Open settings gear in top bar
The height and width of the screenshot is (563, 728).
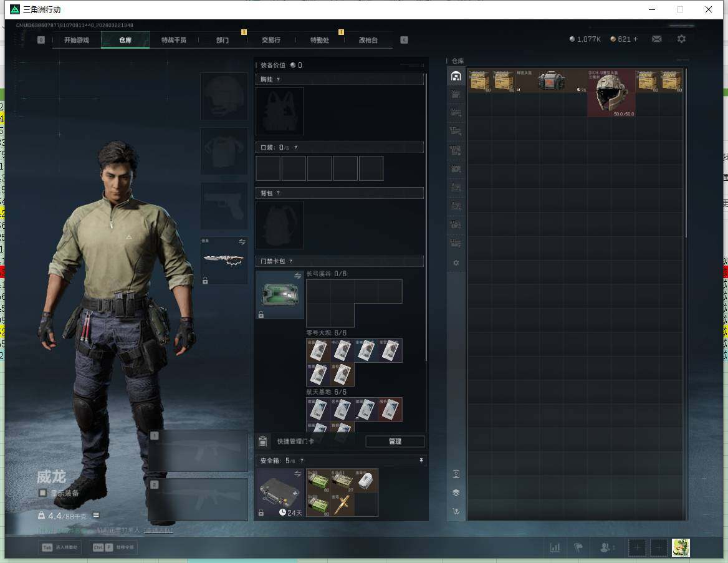pos(681,39)
